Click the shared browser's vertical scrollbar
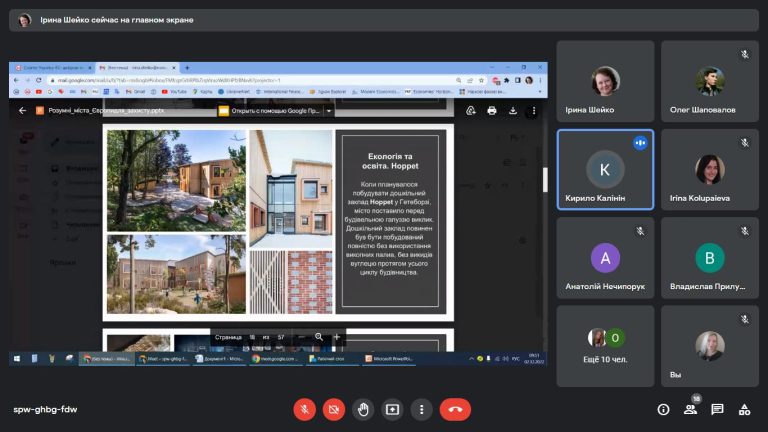 pos(545,180)
